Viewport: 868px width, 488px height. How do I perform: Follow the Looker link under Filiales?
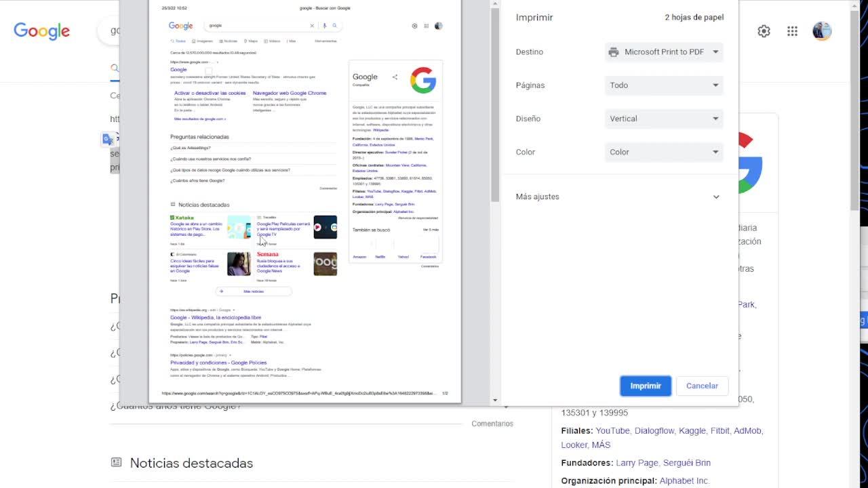574,445
